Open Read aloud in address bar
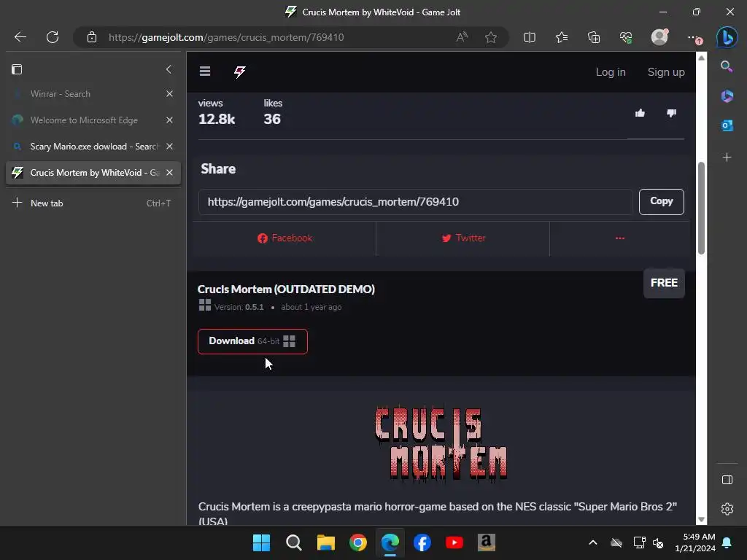This screenshot has height=560, width=747. click(462, 37)
